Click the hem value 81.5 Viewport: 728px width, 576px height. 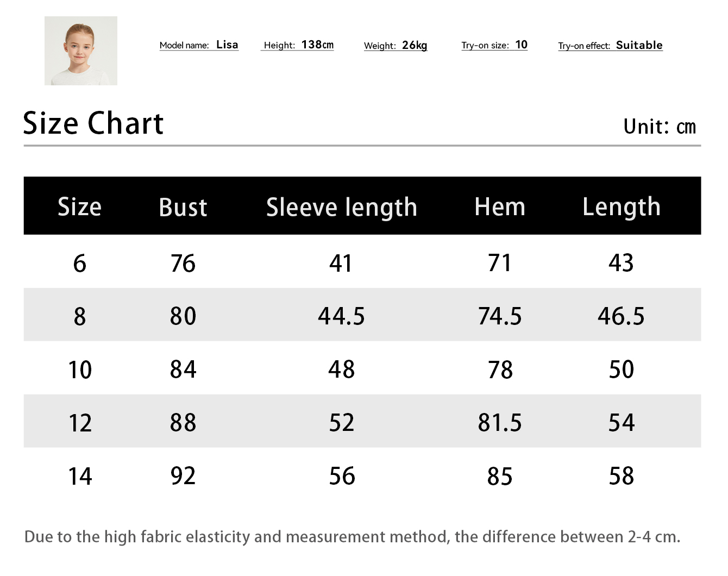tap(500, 423)
